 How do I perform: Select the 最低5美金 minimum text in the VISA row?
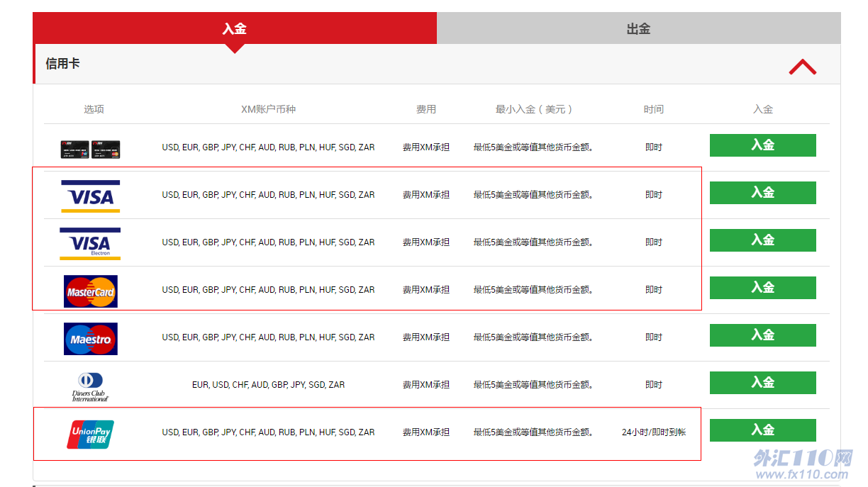tap(533, 195)
